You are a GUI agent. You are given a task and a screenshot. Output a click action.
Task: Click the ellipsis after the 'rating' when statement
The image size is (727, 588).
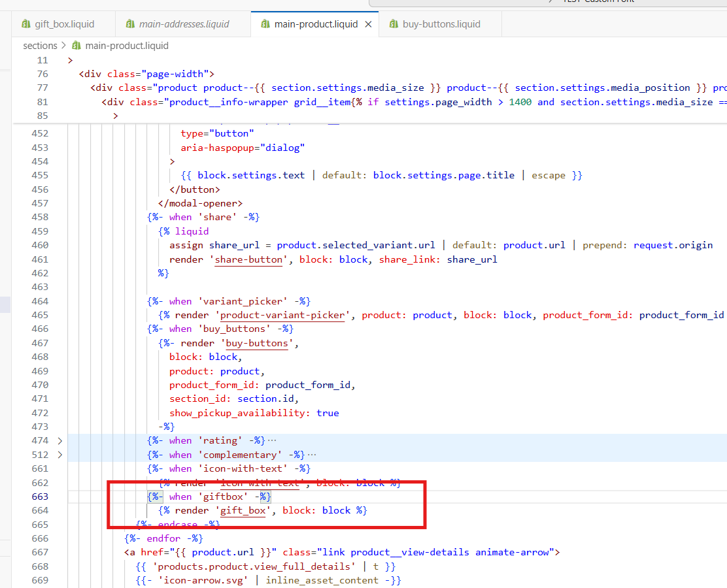272,441
